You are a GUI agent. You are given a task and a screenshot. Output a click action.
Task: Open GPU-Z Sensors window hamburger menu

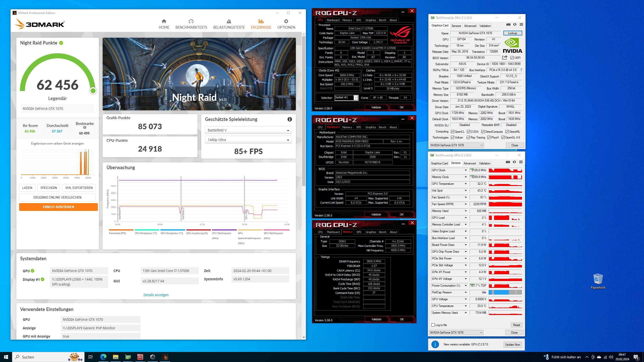pos(521,162)
